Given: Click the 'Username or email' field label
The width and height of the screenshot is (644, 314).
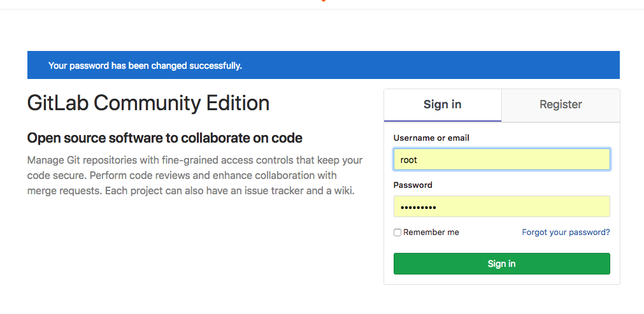Looking at the screenshot, I should [431, 138].
